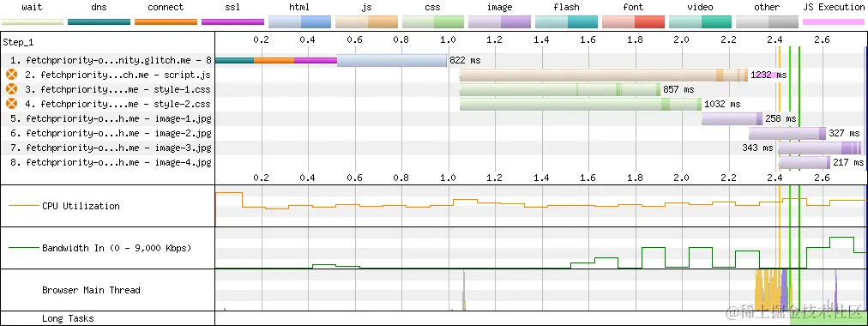The height and width of the screenshot is (326, 868).
Task: Select request 4 style-2.css label
Action: tap(118, 104)
